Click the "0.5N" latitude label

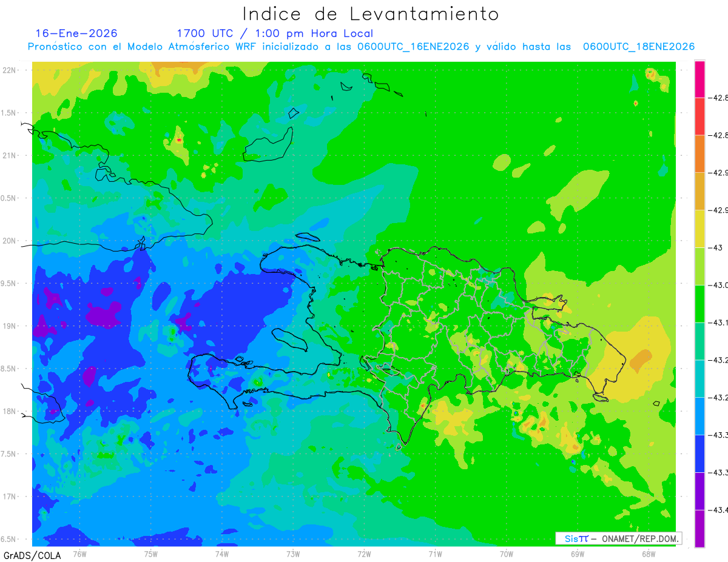9,199
